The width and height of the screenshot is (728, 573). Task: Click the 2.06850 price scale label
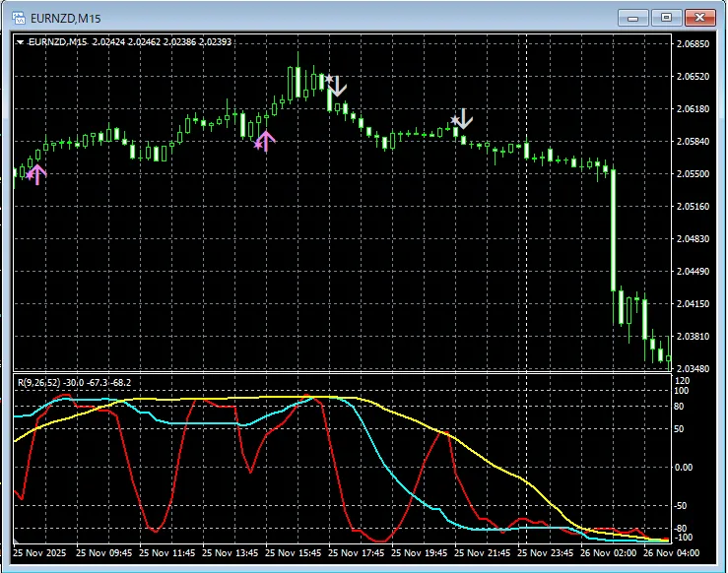tap(694, 44)
